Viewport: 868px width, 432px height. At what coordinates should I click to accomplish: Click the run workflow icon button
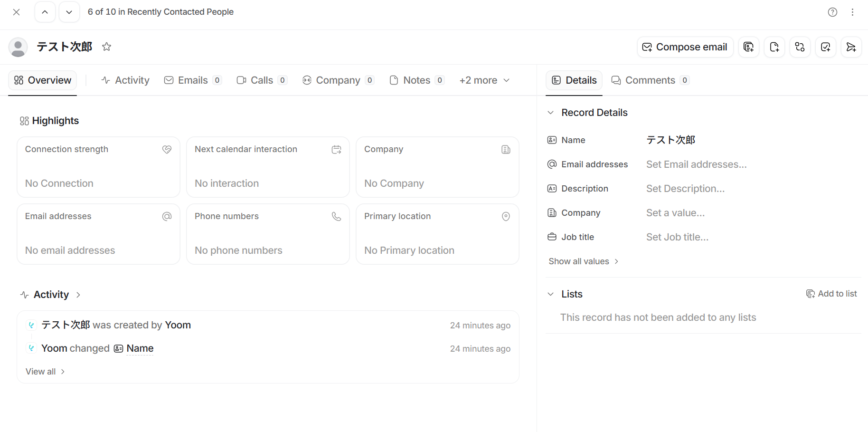[800, 47]
